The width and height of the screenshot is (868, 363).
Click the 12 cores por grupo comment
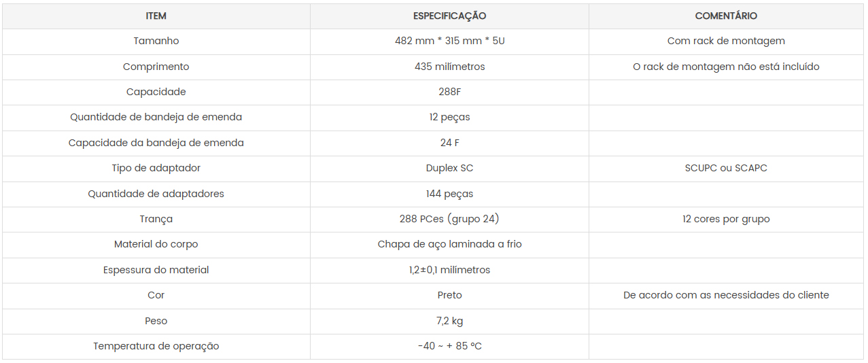pos(726,219)
